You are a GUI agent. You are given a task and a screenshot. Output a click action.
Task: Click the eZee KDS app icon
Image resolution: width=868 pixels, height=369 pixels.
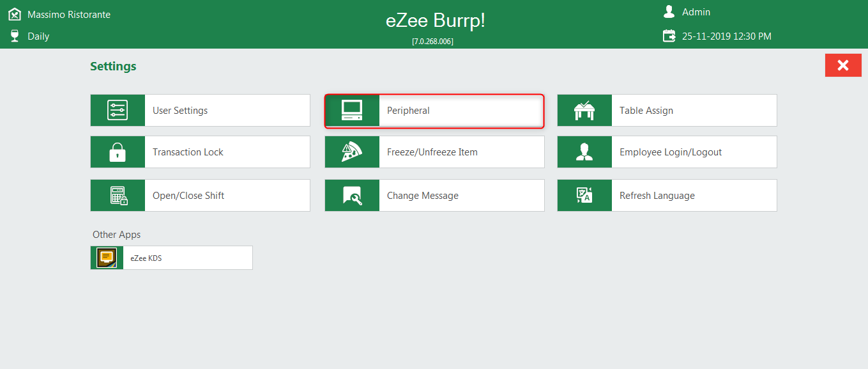point(107,258)
